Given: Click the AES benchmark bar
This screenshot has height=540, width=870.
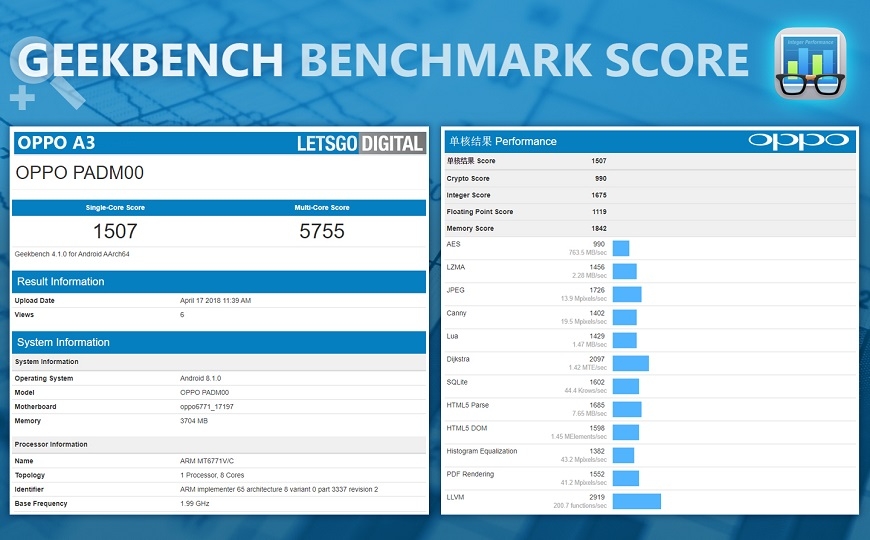Looking at the screenshot, I should tap(621, 248).
